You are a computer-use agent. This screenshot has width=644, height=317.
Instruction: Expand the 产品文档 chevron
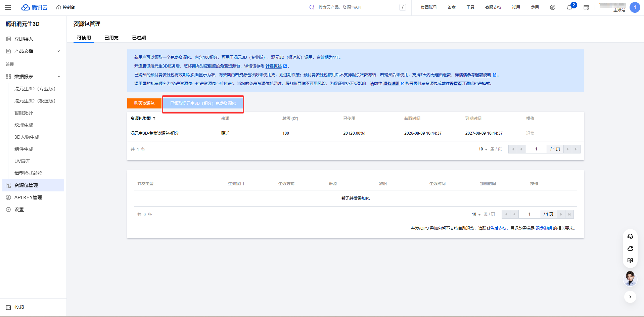(x=59, y=51)
